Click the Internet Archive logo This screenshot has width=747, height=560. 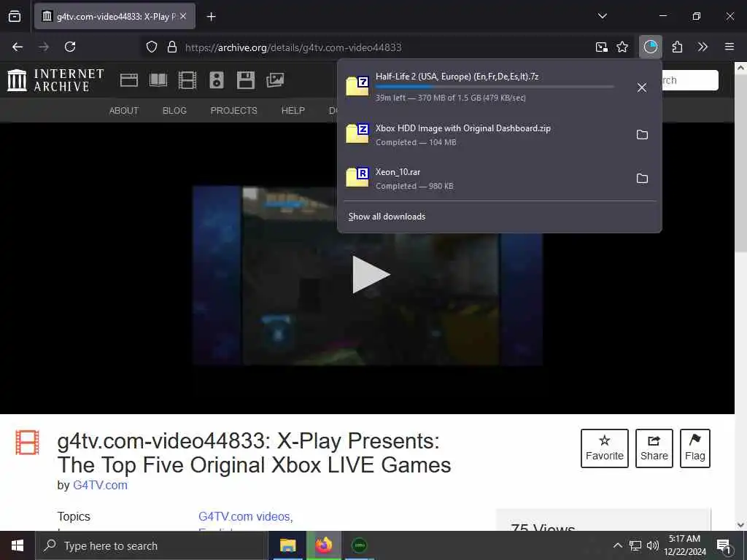(x=55, y=80)
